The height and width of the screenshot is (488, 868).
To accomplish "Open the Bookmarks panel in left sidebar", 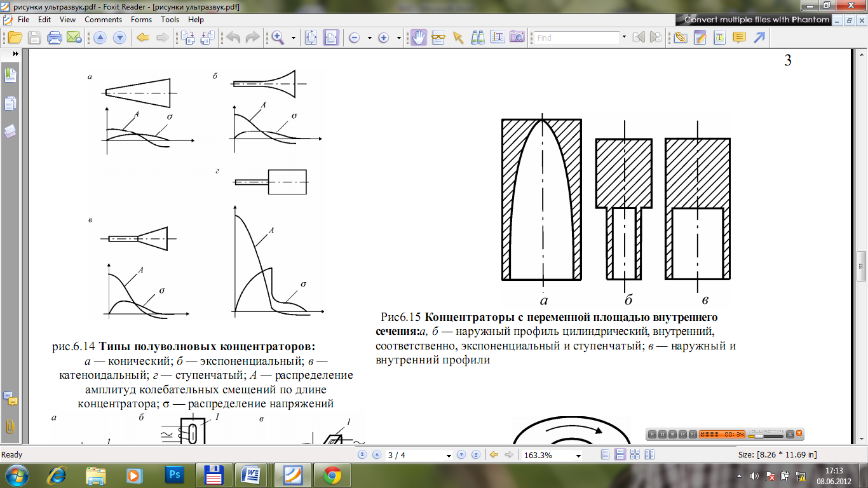I will pos(10,76).
